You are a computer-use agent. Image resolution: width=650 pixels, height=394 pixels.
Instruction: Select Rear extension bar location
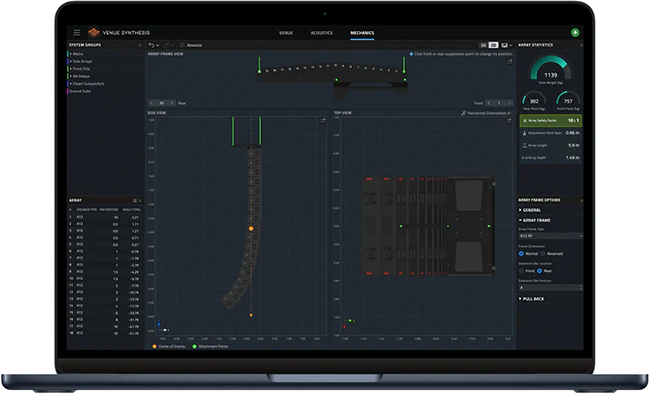539,271
